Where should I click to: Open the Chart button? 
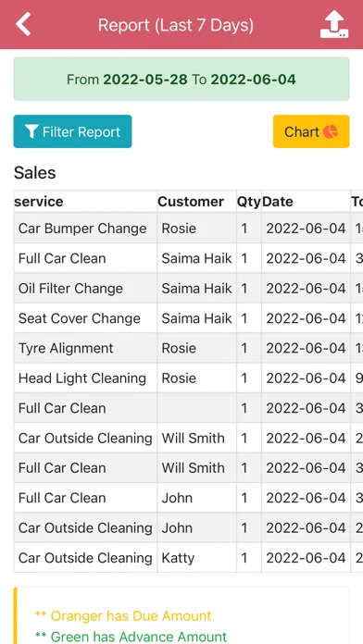(311, 131)
